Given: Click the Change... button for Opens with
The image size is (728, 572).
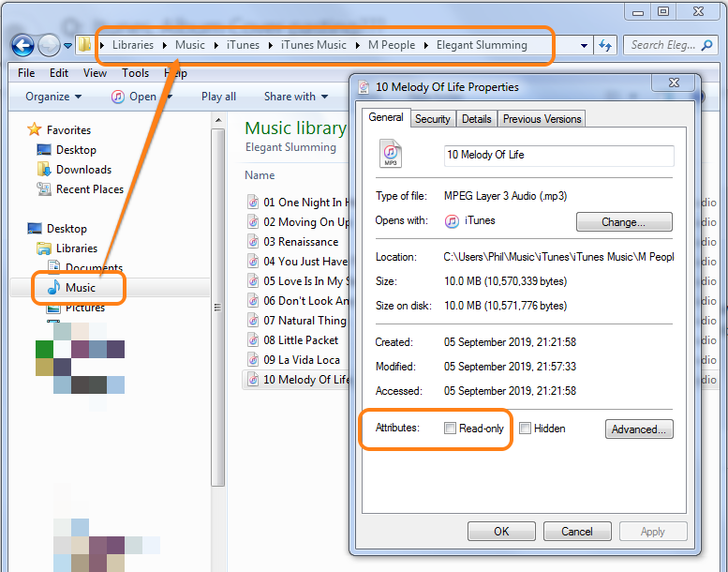Looking at the screenshot, I should 624,221.
